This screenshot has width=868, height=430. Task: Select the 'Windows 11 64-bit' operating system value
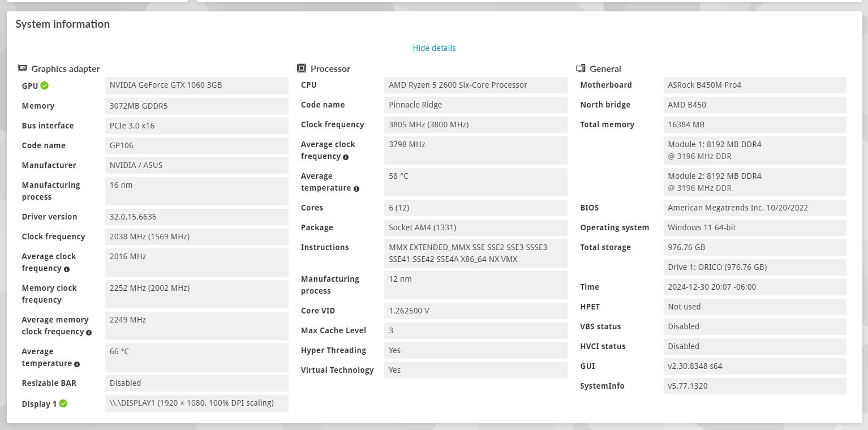pyautogui.click(x=755, y=227)
